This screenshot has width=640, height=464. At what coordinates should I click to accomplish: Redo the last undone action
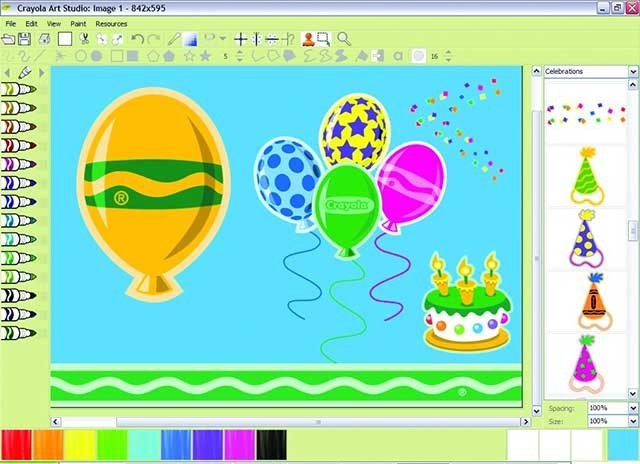tap(153, 39)
